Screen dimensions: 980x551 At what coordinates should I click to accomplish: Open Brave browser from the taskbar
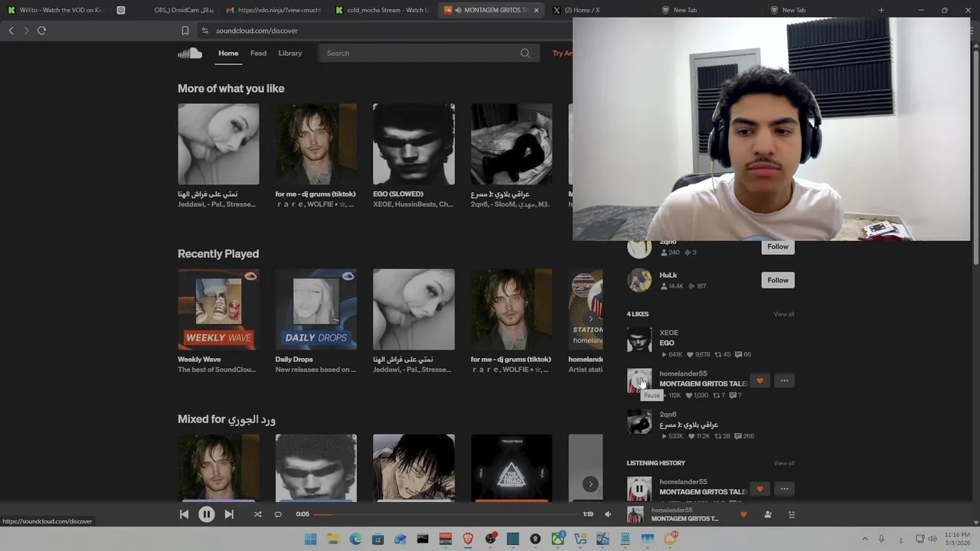468,539
